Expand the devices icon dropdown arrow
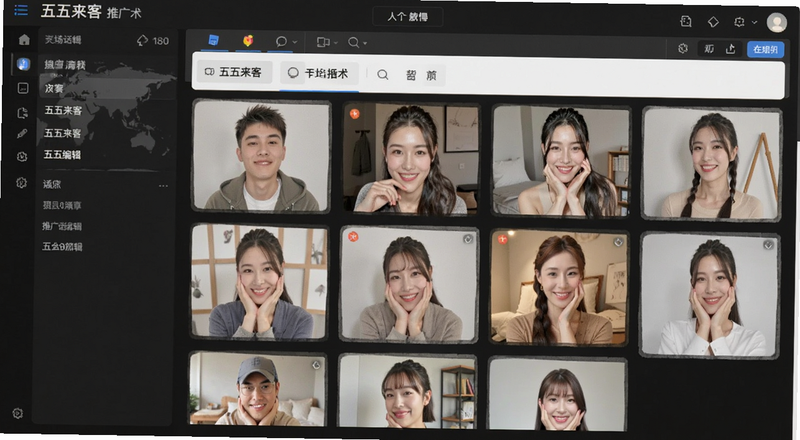 (x=336, y=43)
